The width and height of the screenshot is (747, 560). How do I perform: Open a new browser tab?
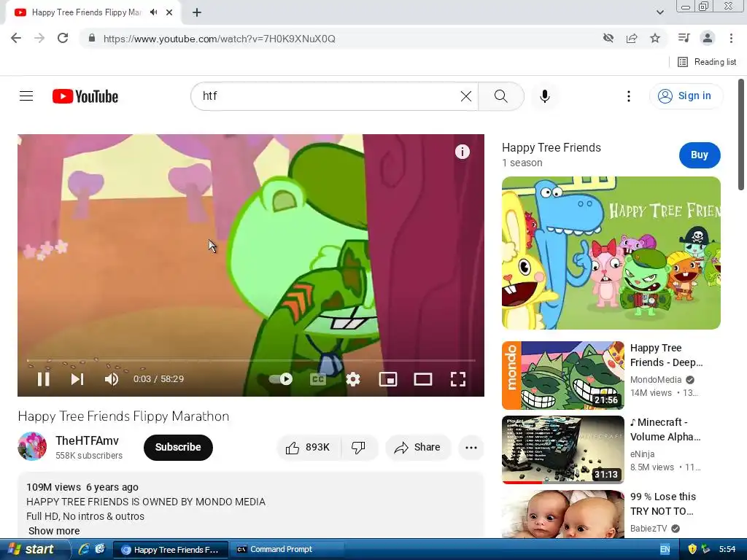pyautogui.click(x=197, y=12)
